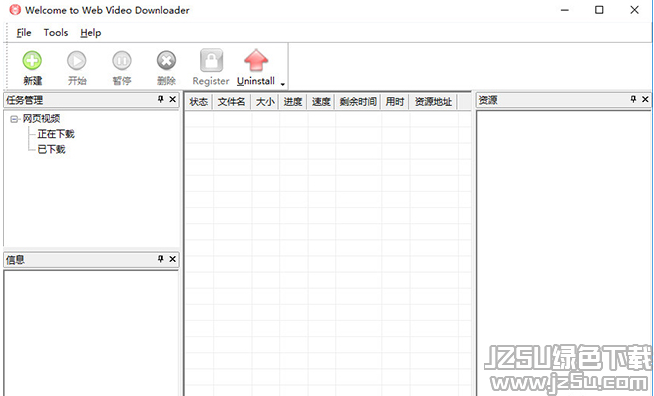Sort by the 进度 column header

click(293, 101)
